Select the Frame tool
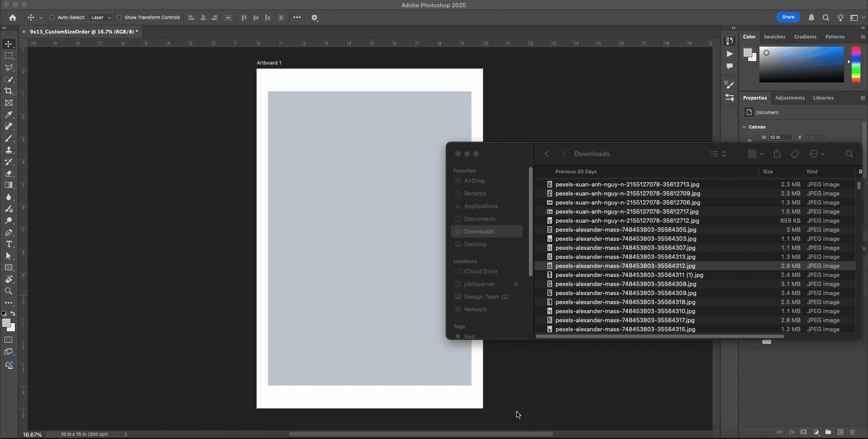The width and height of the screenshot is (868, 439). click(x=9, y=103)
